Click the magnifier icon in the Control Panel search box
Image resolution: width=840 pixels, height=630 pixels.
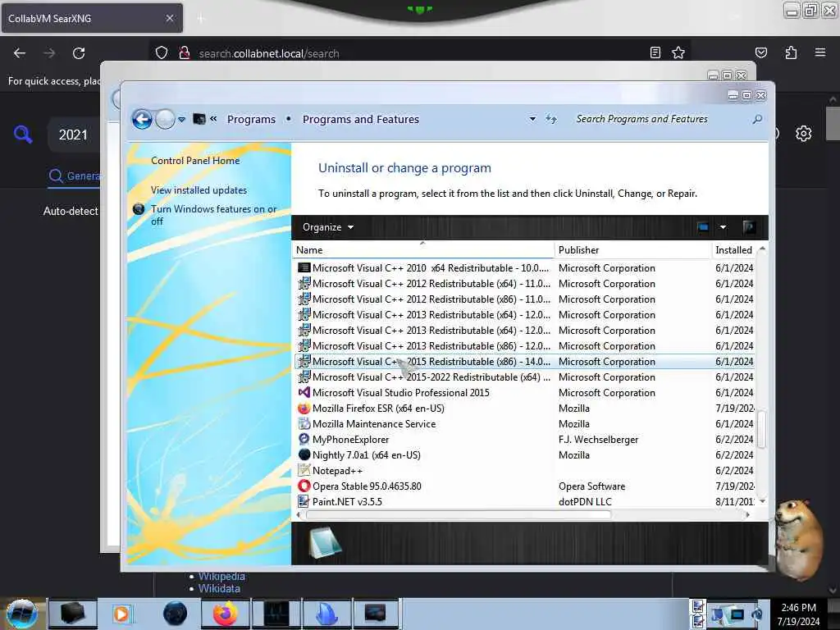[x=757, y=119]
